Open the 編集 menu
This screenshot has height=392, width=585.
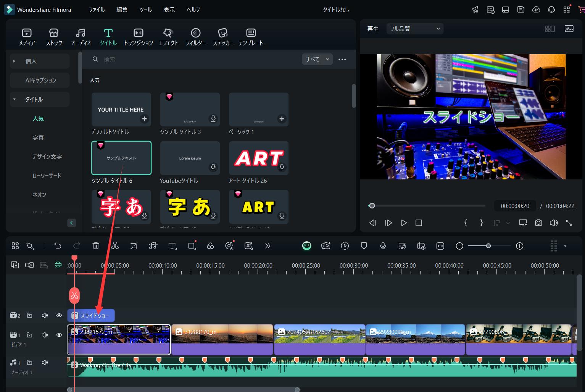(122, 10)
